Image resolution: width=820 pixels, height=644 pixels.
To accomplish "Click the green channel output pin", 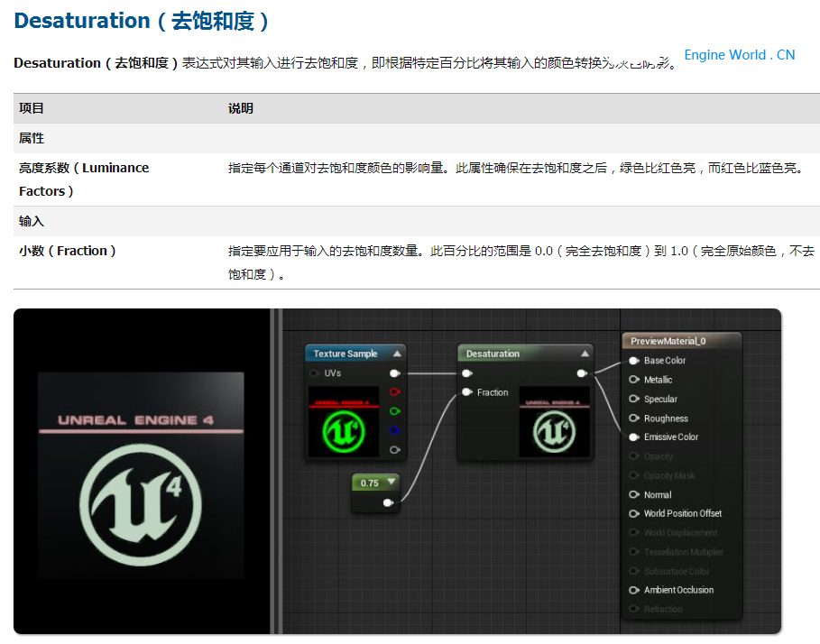I will tap(394, 411).
